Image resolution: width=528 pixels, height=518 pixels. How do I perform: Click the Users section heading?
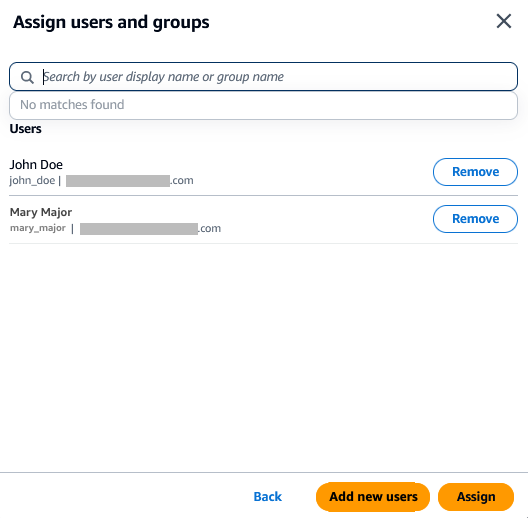(x=26, y=129)
